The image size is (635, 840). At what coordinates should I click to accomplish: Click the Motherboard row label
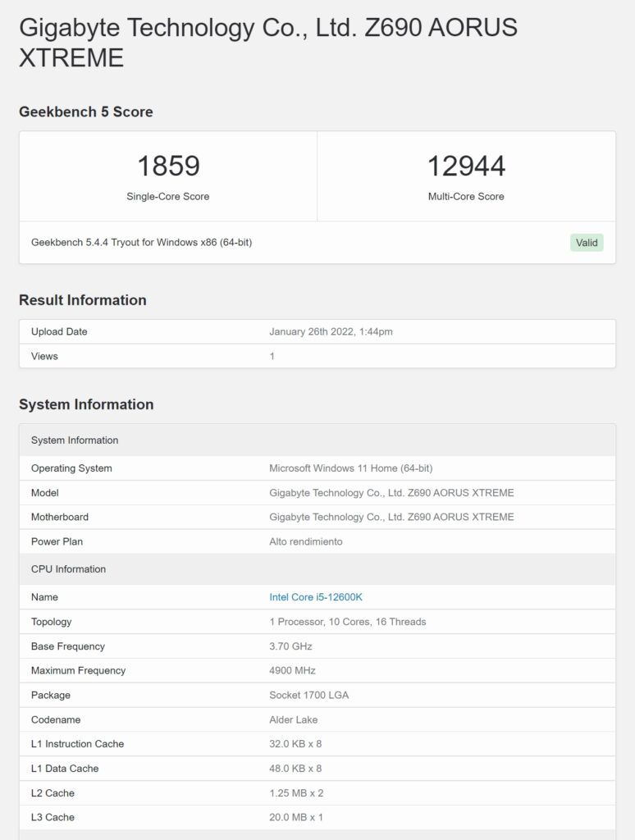tap(60, 517)
